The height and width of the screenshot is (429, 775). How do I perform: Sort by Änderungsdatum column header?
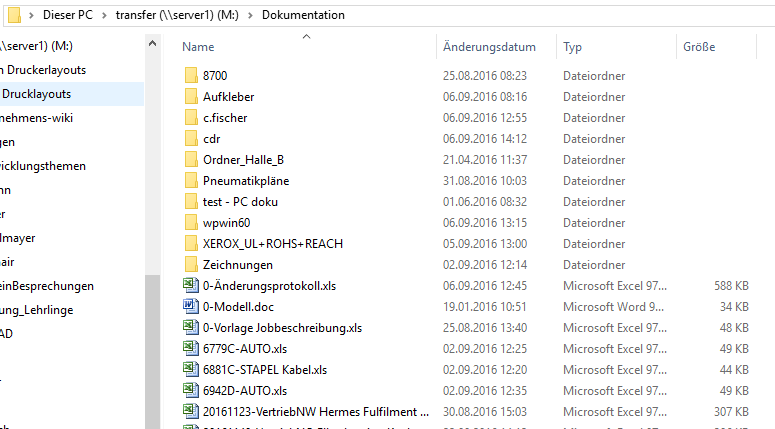tap(489, 47)
